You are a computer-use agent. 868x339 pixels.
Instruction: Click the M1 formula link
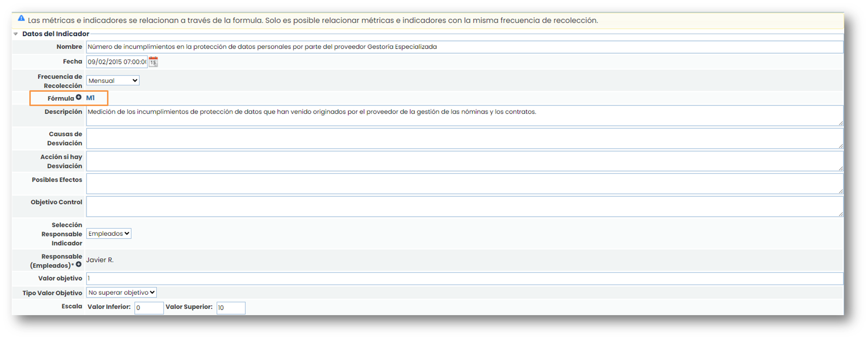(90, 98)
